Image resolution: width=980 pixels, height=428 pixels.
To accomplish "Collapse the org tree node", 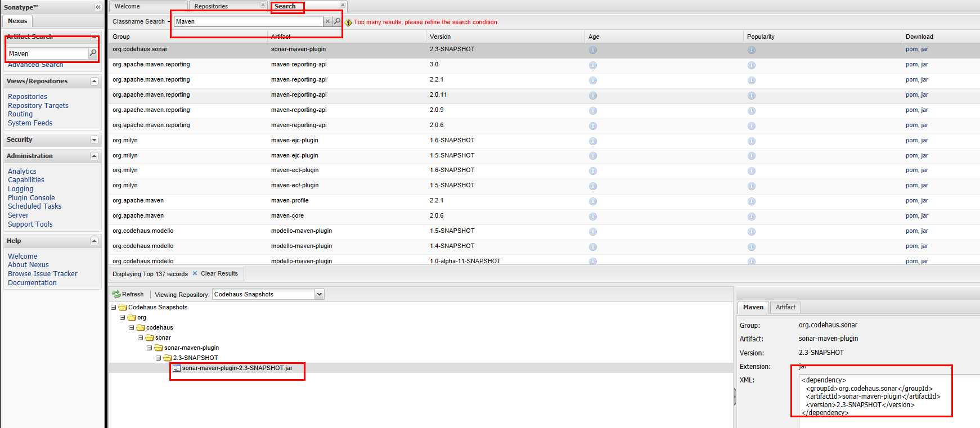I will point(123,318).
